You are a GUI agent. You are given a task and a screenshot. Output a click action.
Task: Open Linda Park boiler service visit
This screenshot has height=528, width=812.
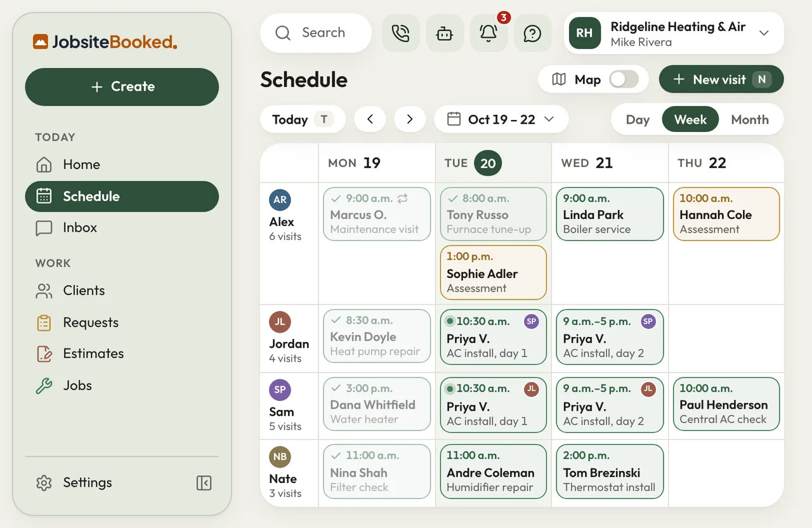click(x=610, y=214)
